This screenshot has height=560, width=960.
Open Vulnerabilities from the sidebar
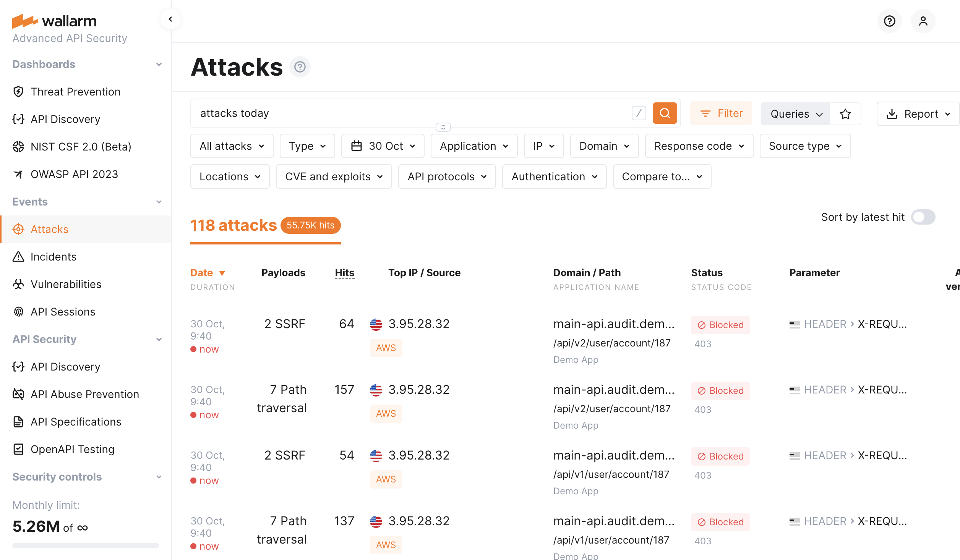click(x=66, y=284)
